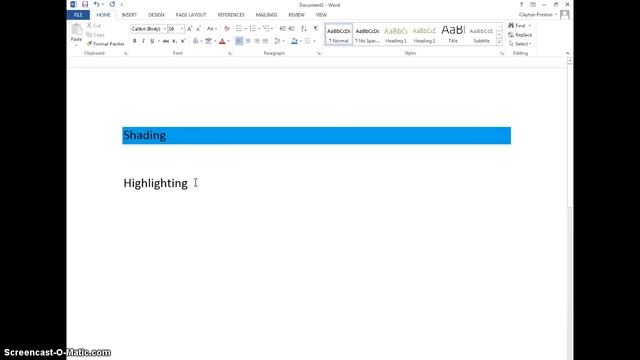Apply bulleted list formatting

pyautogui.click(x=239, y=29)
